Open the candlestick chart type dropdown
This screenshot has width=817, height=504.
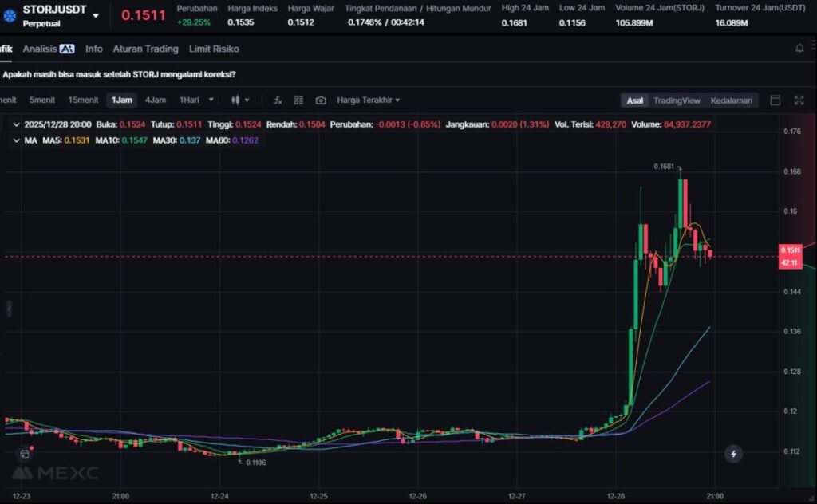(240, 100)
